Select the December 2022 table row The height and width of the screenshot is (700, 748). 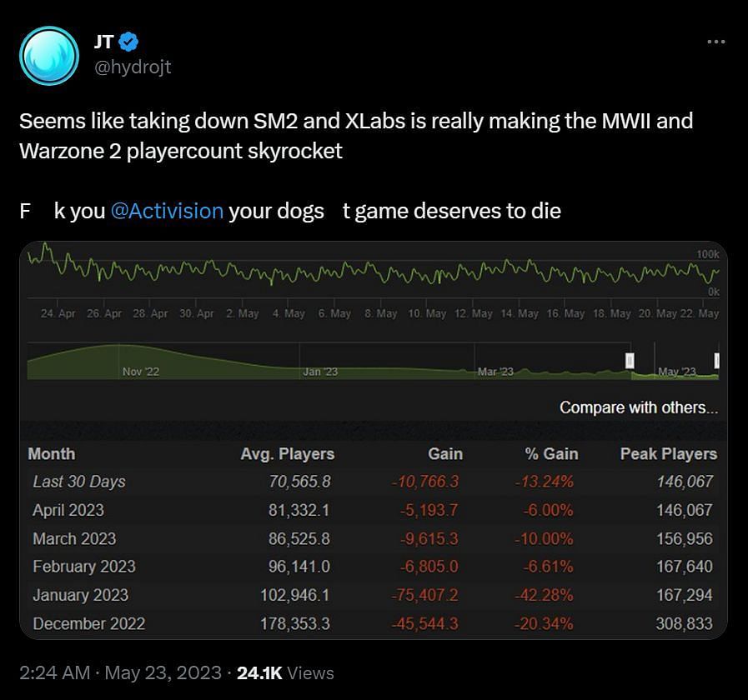click(373, 623)
